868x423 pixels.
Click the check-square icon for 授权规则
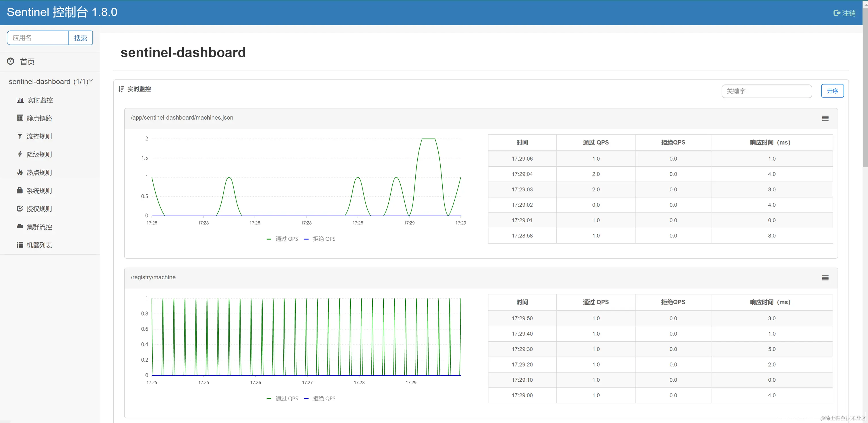pyautogui.click(x=20, y=208)
